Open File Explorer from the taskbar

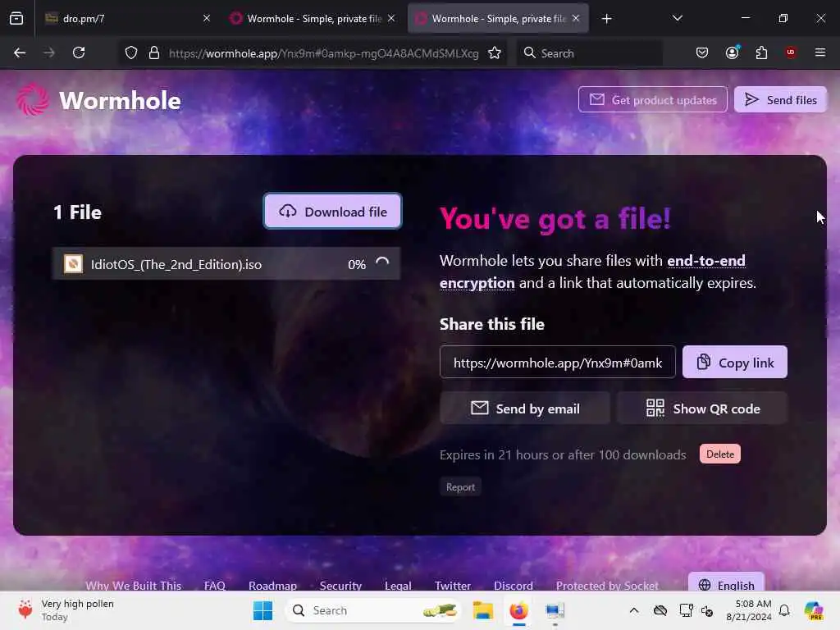(482, 610)
